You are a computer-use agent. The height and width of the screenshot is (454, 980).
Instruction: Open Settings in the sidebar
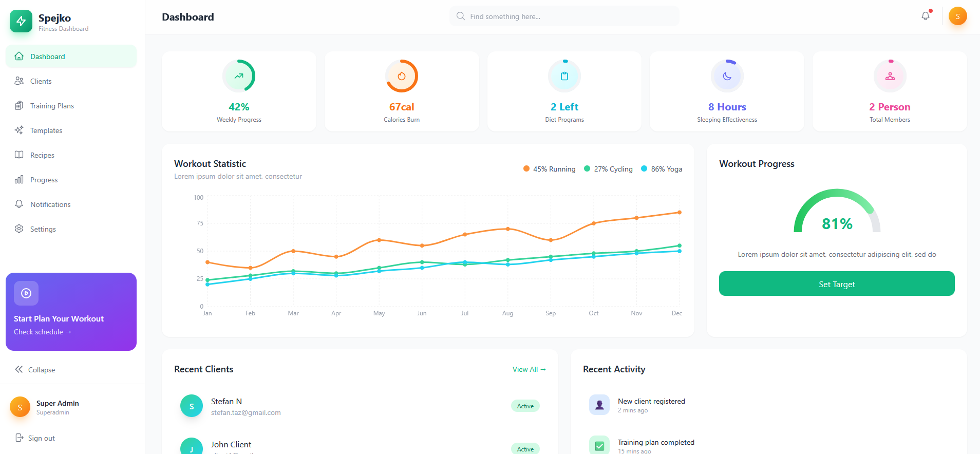tap(71, 229)
